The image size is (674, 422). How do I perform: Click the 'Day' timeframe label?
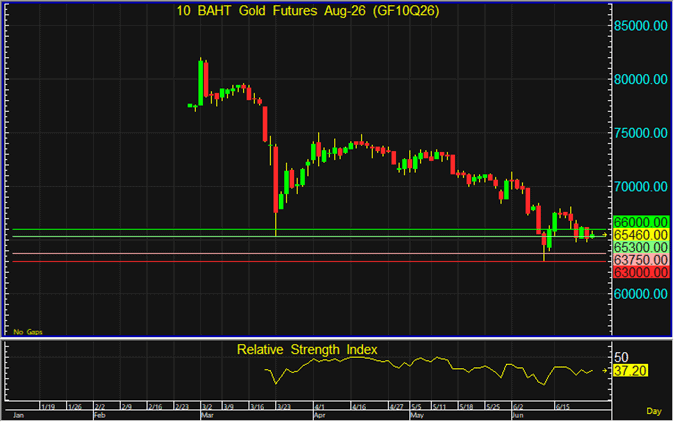pos(654,411)
